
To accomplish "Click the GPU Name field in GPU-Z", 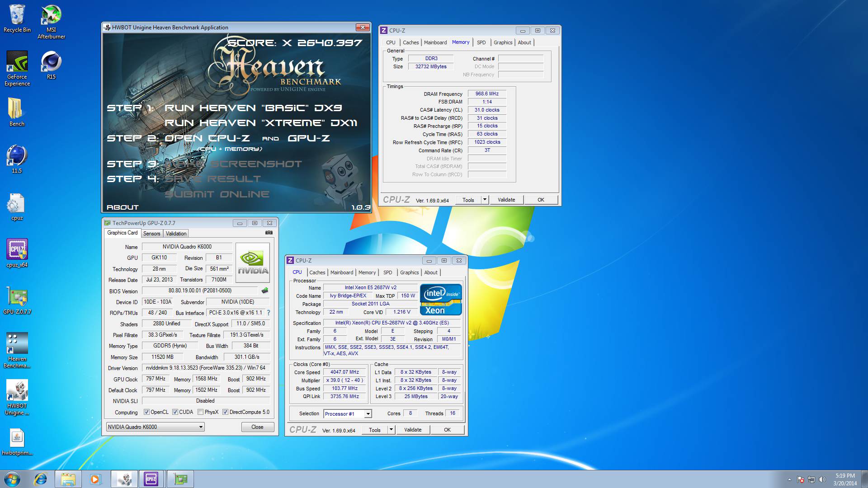I will tap(187, 247).
